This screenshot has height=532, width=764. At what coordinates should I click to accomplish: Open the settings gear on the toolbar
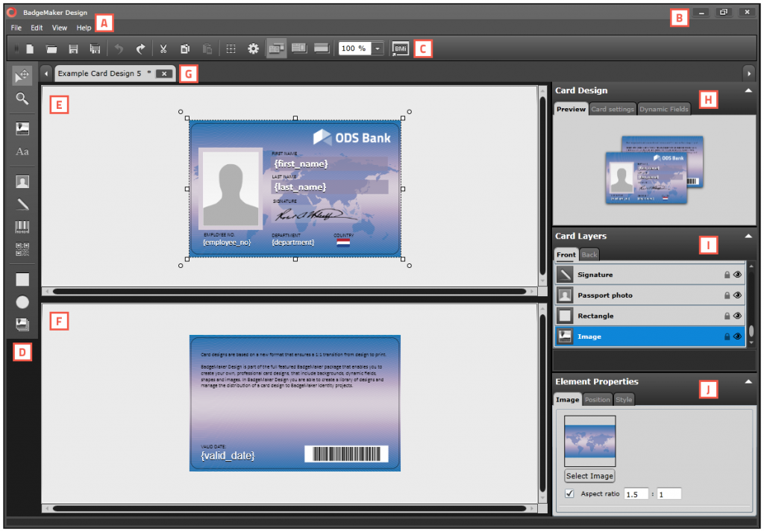pyautogui.click(x=253, y=48)
